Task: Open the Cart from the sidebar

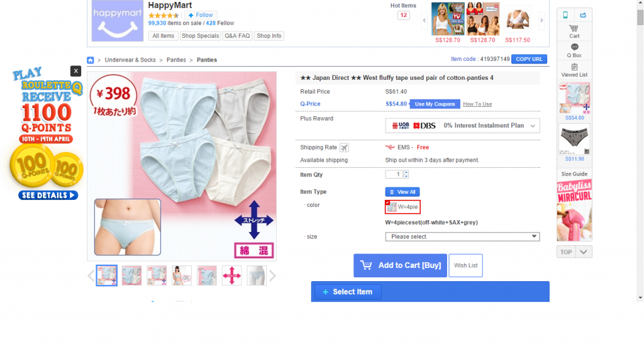Action: coord(574,31)
